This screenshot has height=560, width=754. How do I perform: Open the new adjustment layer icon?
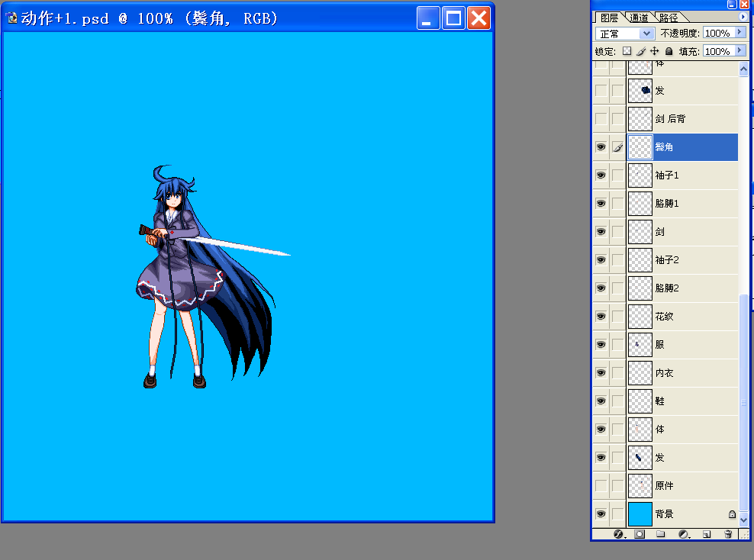point(683,534)
